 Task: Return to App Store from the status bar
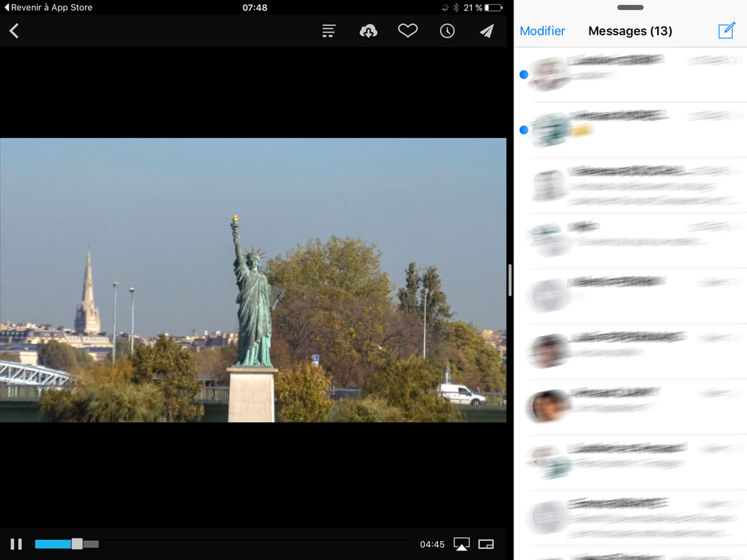point(49,7)
